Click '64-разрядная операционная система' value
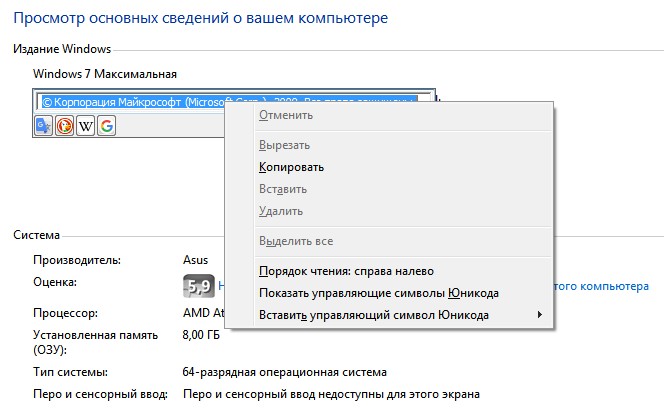 point(285,372)
